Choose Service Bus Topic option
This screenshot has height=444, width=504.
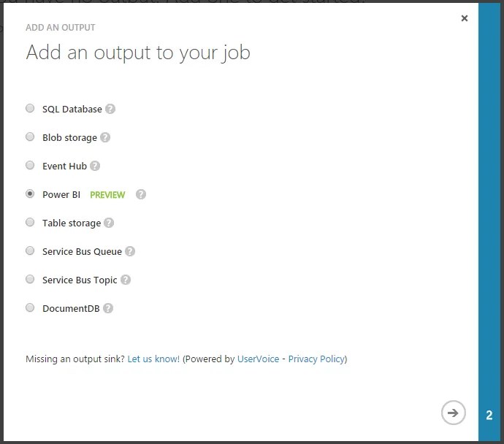[x=30, y=279]
